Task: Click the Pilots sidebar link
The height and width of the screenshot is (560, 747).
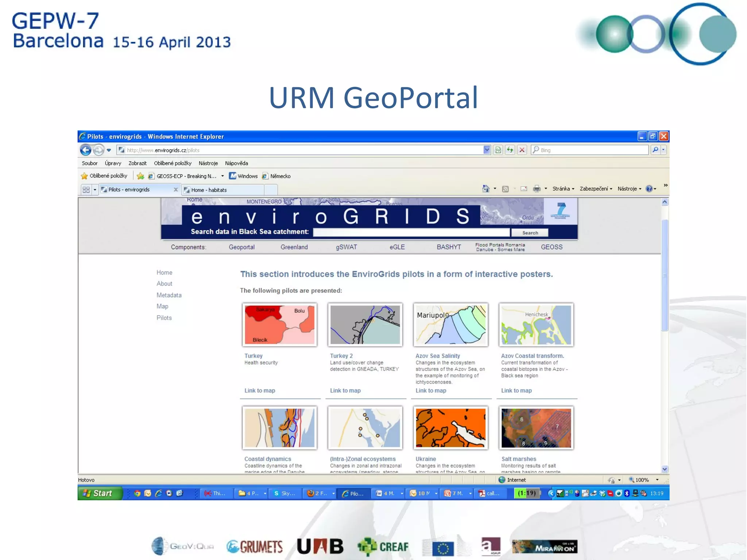Action: (164, 318)
